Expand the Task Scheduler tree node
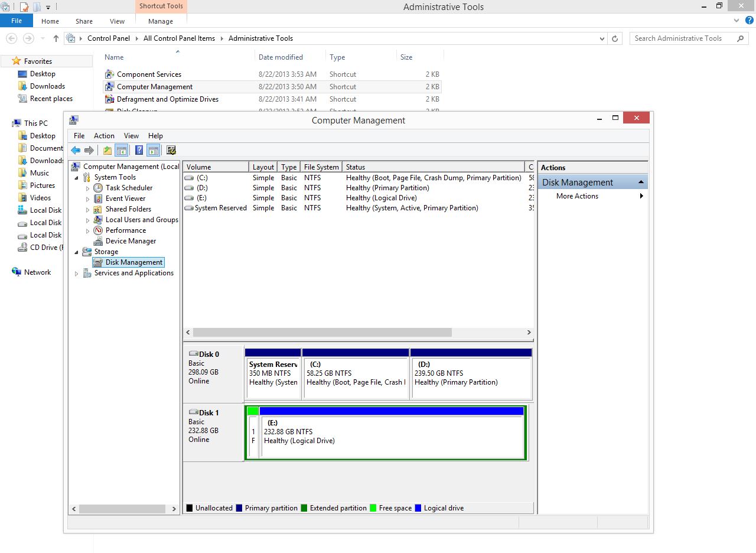Screen dimensions: 756x553 (x=87, y=188)
